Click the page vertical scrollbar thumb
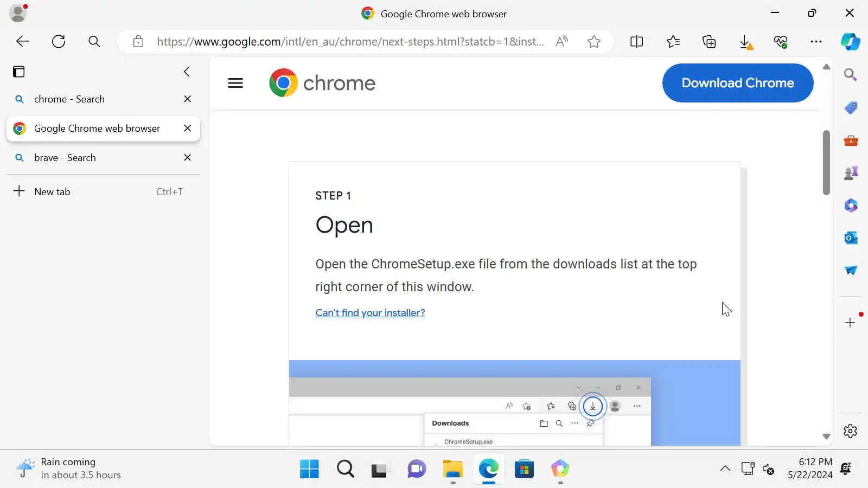 pyautogui.click(x=826, y=163)
